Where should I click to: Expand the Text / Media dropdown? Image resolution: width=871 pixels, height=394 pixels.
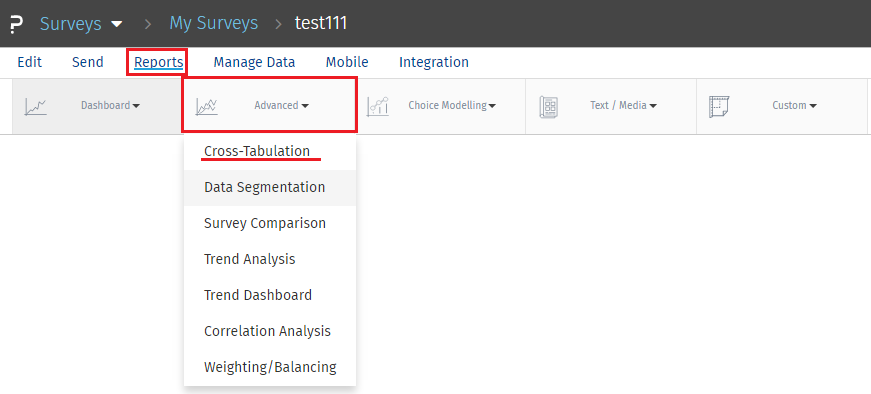623,105
